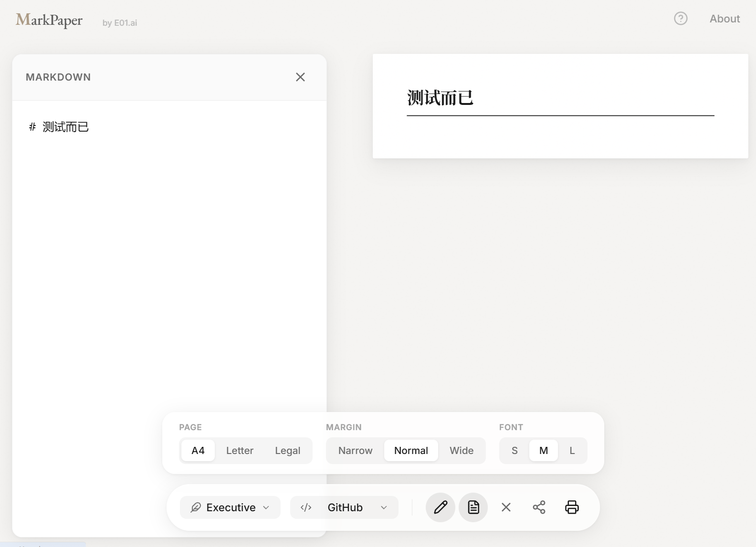Choose medium font size M

[x=544, y=451]
